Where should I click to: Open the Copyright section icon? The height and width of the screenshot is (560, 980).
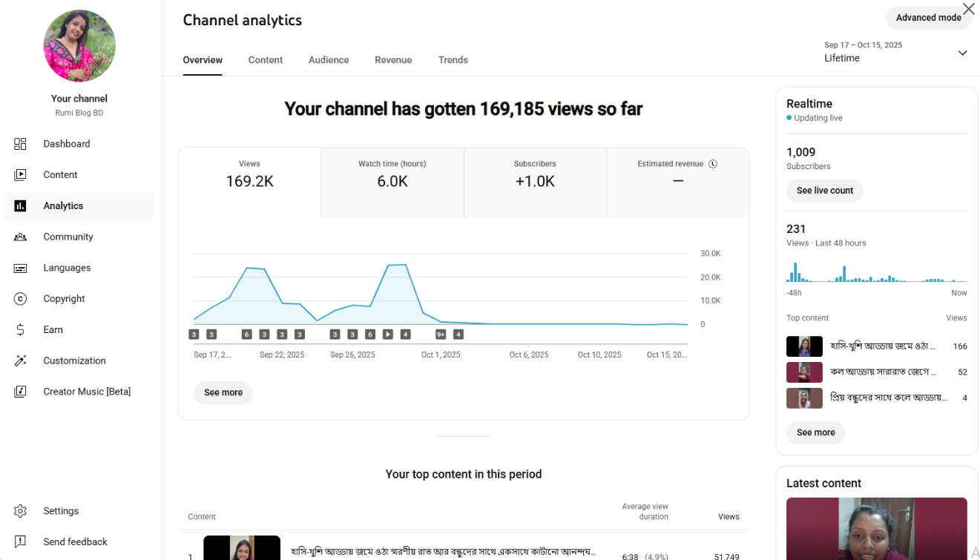pos(20,298)
